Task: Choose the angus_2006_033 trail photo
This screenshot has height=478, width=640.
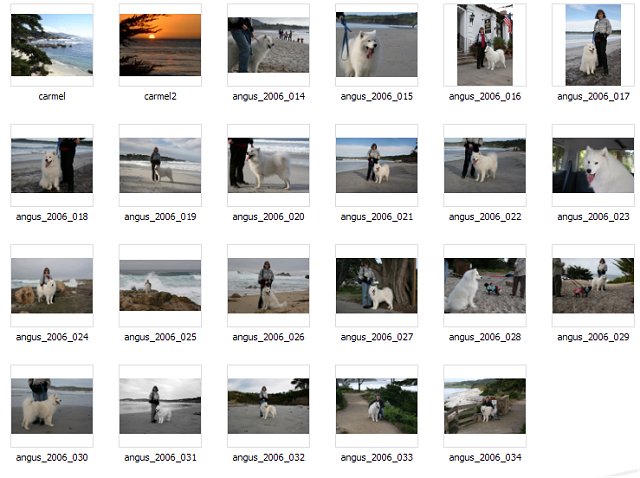Action: [377, 405]
